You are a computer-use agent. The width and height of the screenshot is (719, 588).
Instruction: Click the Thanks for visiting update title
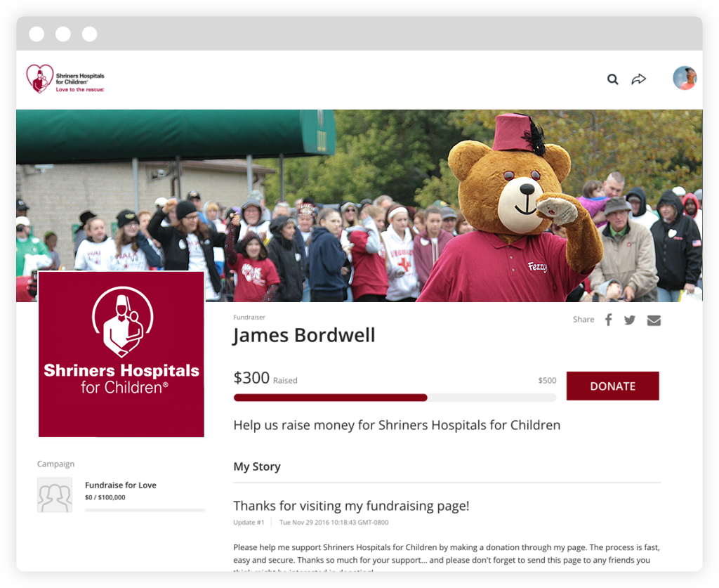point(351,506)
